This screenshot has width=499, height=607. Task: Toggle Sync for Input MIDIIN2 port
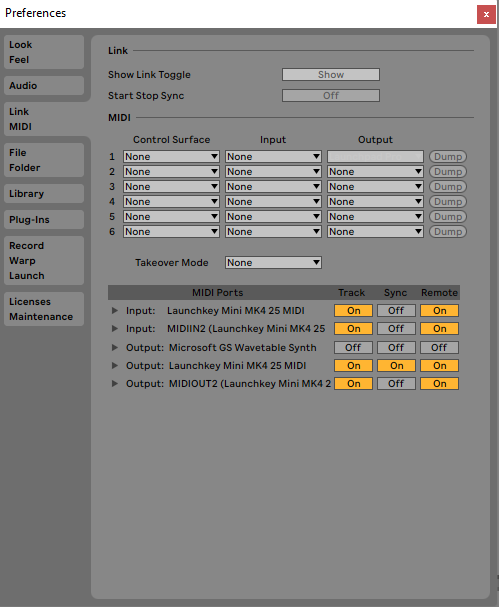[x=396, y=329]
